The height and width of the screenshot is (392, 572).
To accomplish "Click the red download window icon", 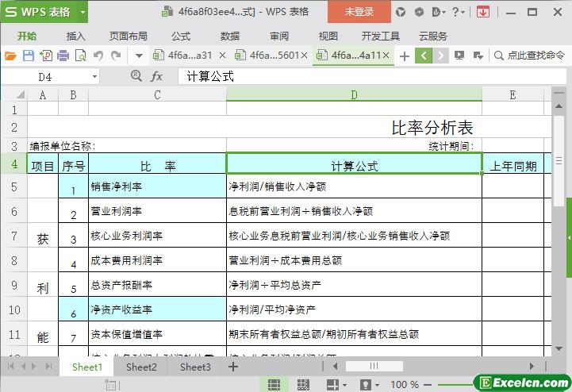I will 483,12.
